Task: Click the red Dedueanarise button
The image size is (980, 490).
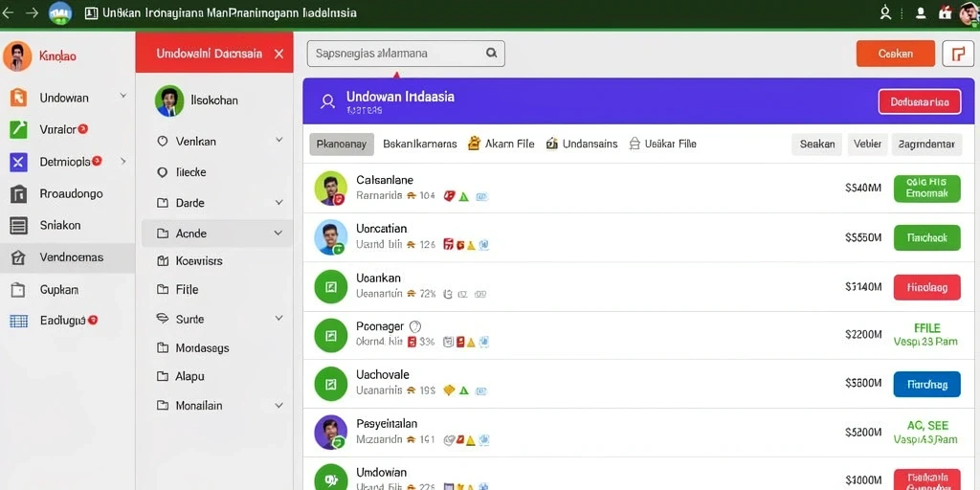Action: [x=920, y=101]
